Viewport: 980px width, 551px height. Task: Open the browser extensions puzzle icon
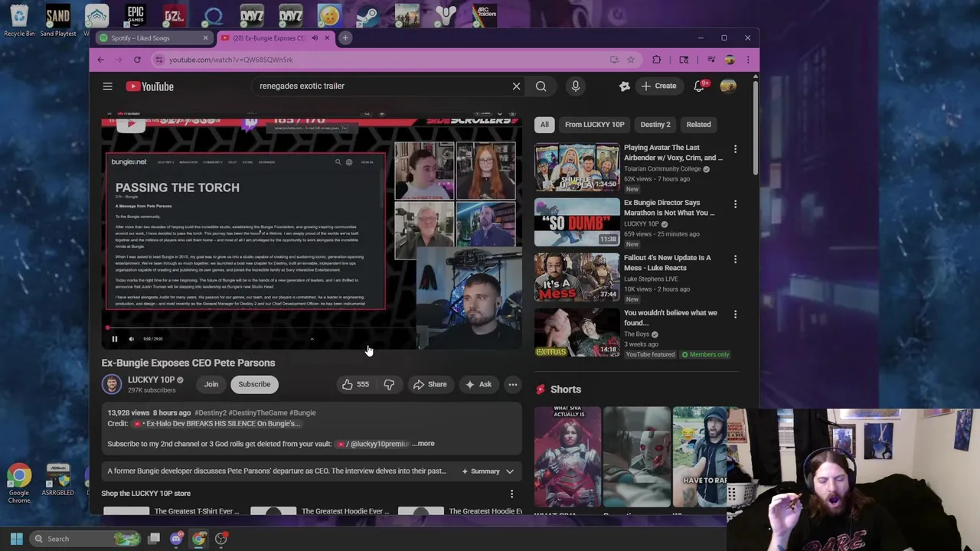[656, 60]
